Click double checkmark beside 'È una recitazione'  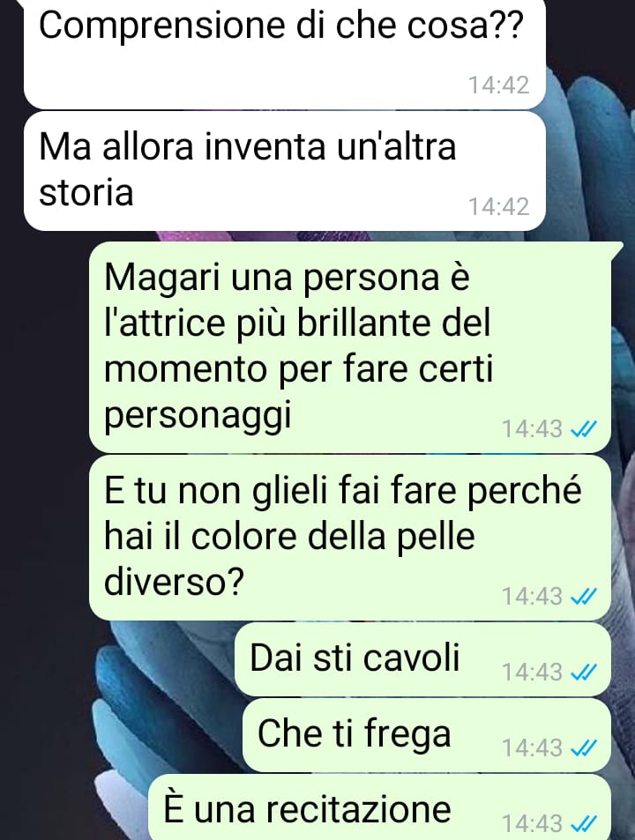(584, 823)
